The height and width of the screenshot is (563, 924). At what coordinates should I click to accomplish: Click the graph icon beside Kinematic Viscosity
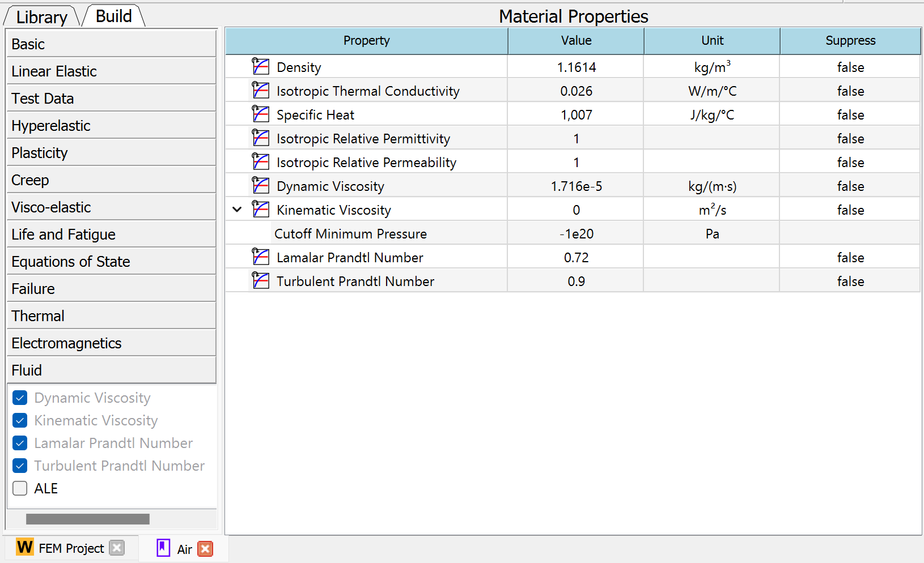pyautogui.click(x=261, y=209)
